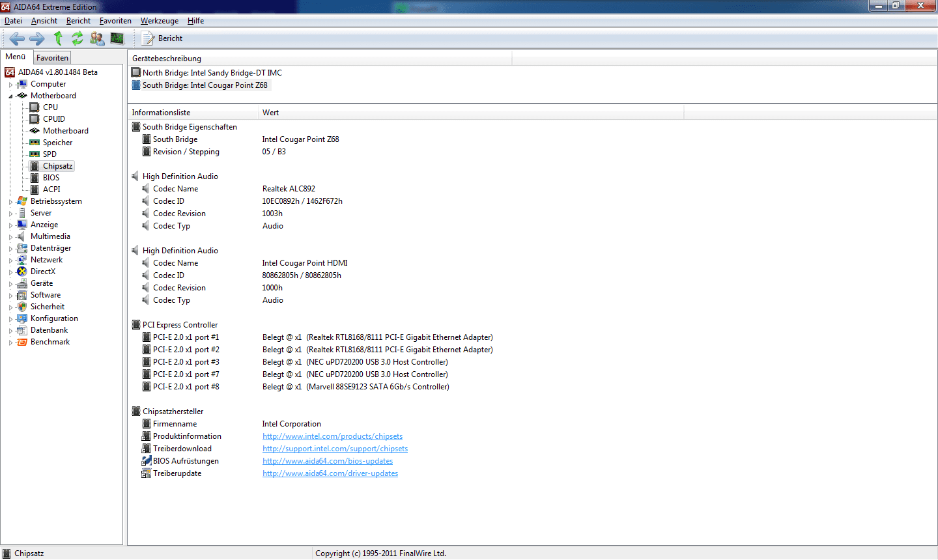This screenshot has height=560, width=938.
Task: Expand the Datenträger tree node
Action: tap(10, 249)
